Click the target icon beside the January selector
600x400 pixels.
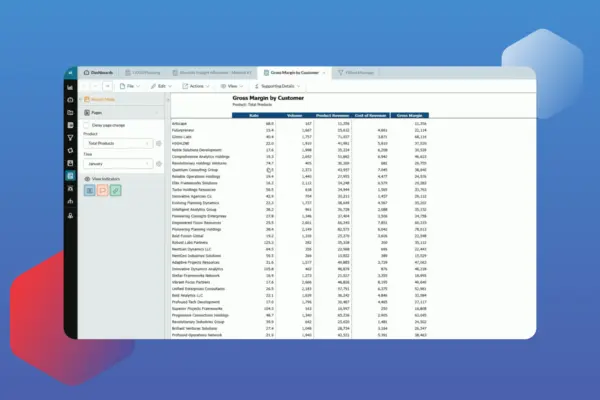coord(159,164)
